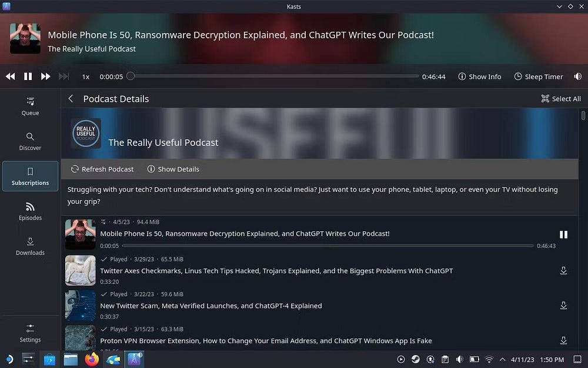This screenshot has height=368, width=588.
Task: Pause from the Mobile Phone Is 50 row
Action: tap(563, 234)
